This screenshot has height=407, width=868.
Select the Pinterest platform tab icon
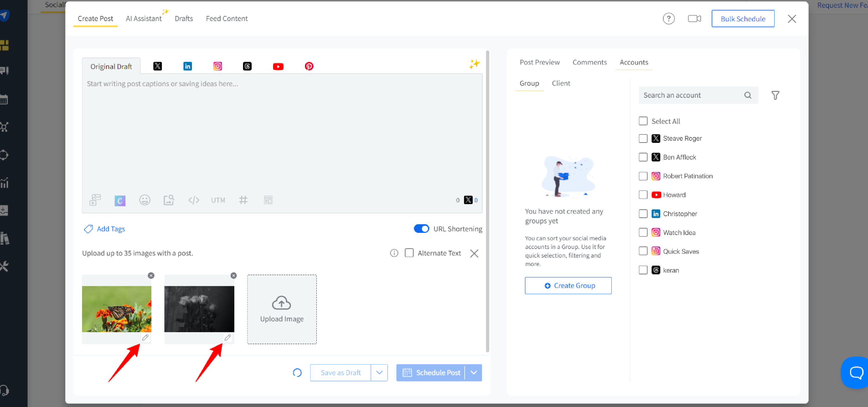tap(309, 66)
